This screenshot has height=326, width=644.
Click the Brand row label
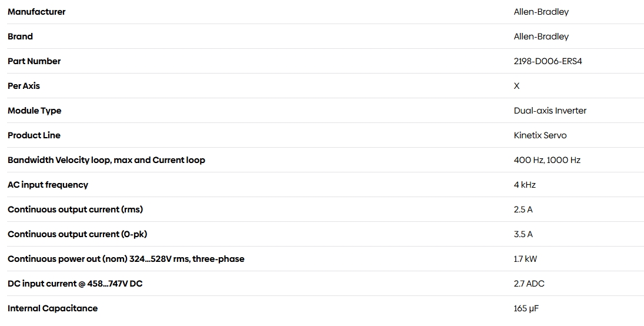pyautogui.click(x=20, y=36)
